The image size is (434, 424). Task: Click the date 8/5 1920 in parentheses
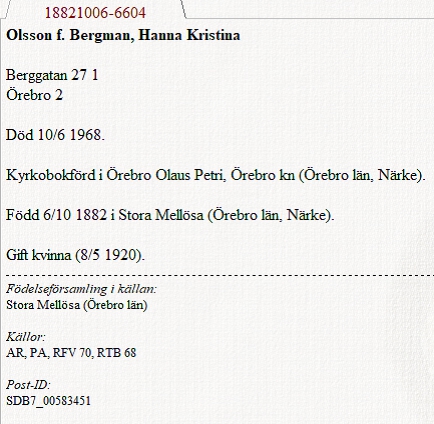[x=108, y=255]
